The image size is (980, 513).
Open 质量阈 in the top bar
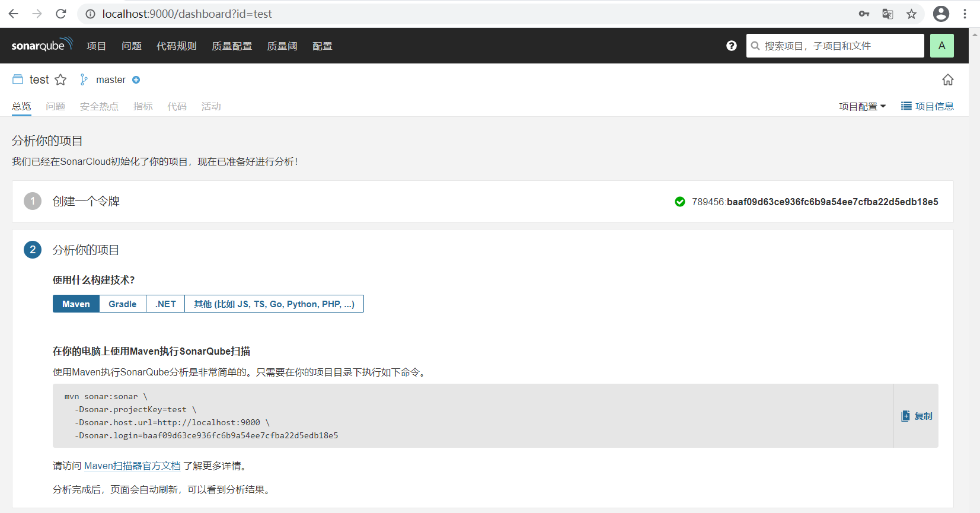(282, 46)
